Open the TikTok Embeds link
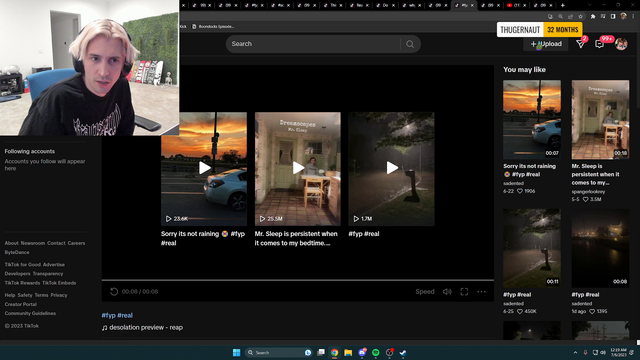The height and width of the screenshot is (360, 640). [59, 283]
